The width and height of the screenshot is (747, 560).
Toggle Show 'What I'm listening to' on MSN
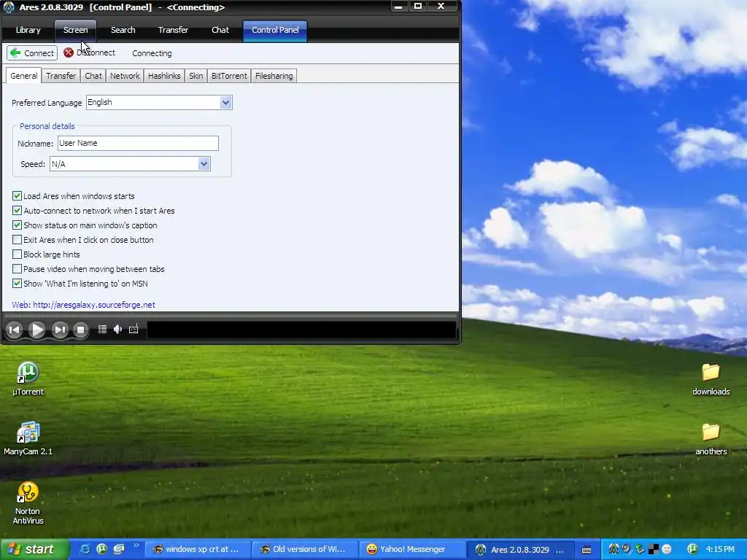[x=18, y=284]
